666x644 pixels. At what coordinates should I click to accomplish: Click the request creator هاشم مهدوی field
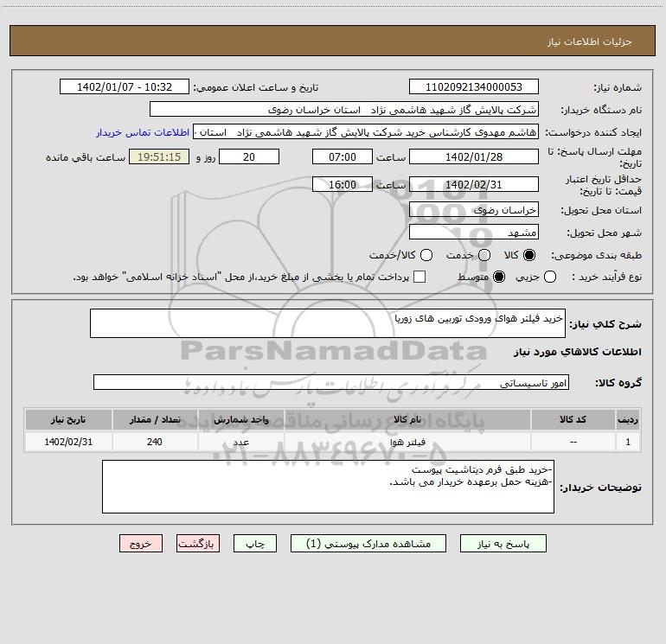tap(366, 132)
